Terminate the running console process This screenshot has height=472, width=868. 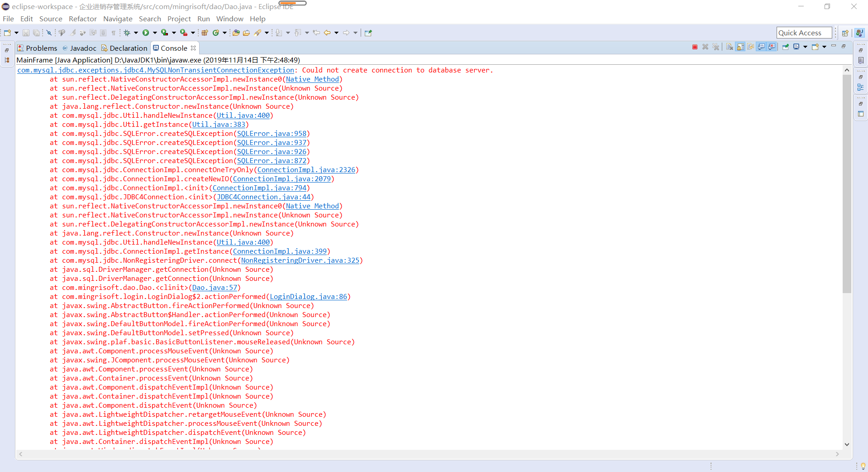695,47
